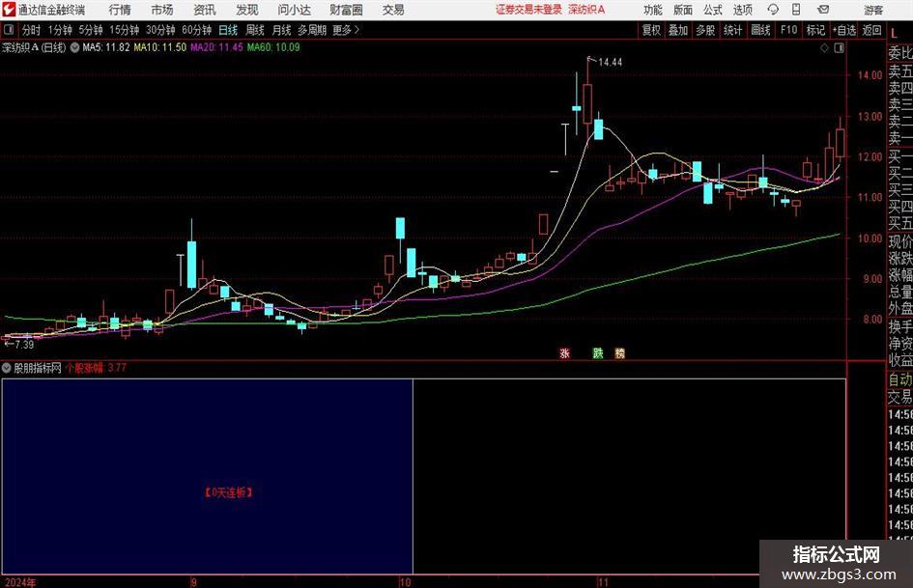The width and height of the screenshot is (913, 588).
Task: Click the 画线 drawing tool button
Action: pyautogui.click(x=760, y=30)
